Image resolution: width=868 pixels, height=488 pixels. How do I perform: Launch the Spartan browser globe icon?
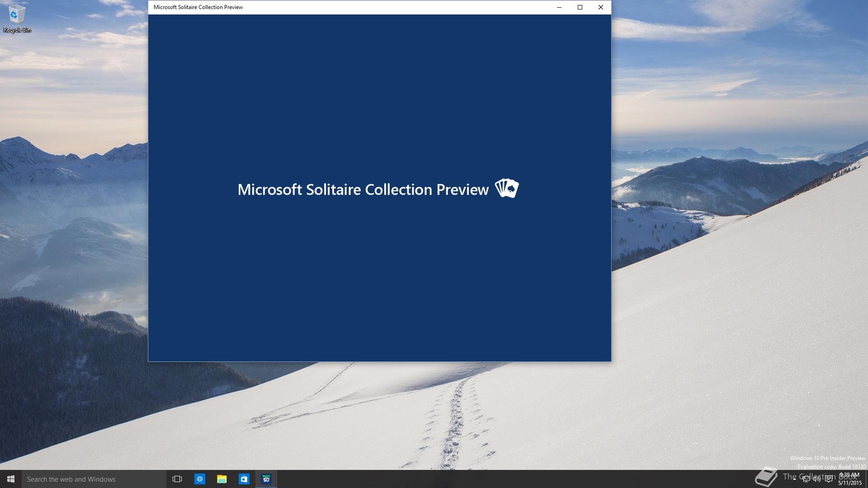pos(199,479)
